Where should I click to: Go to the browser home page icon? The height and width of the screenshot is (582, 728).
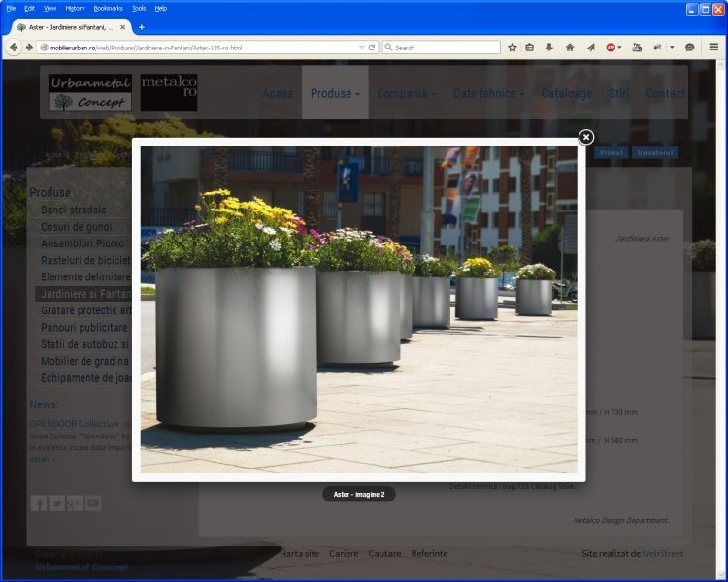coord(569,47)
